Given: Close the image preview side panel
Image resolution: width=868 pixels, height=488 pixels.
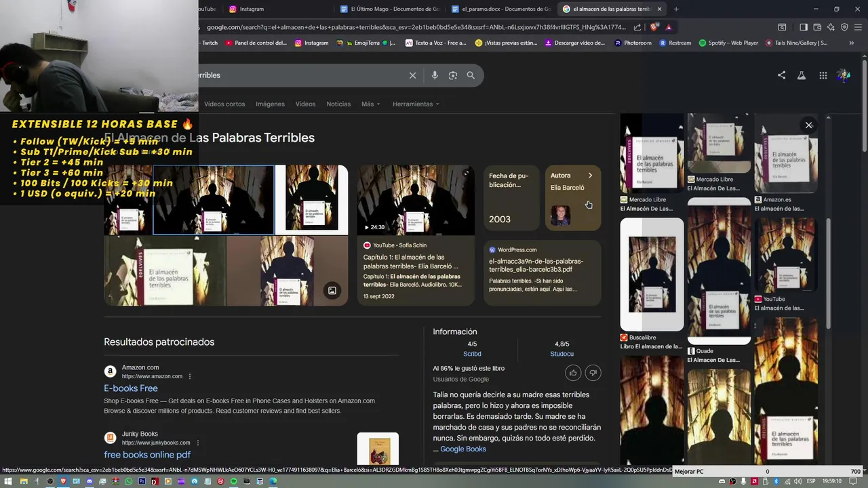Looking at the screenshot, I should point(808,125).
